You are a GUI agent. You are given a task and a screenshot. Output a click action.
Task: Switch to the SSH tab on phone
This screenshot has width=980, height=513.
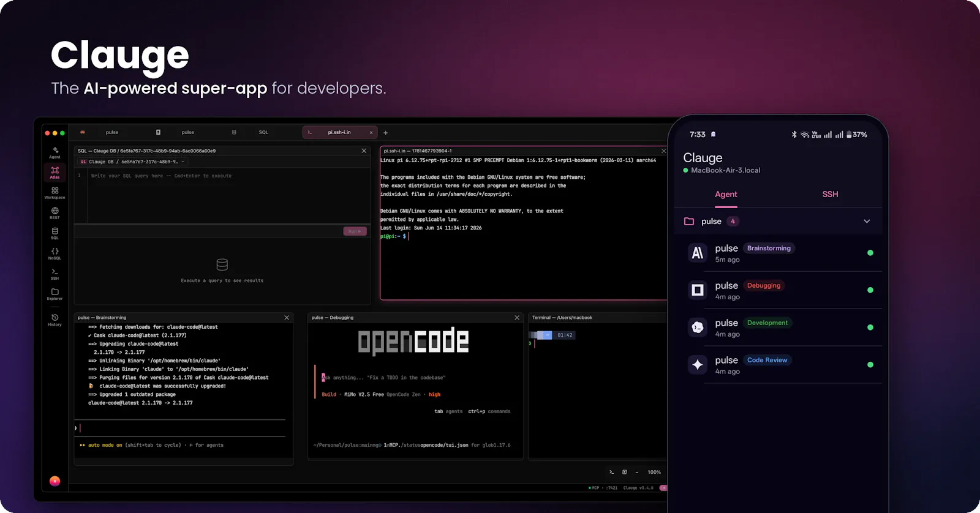pyautogui.click(x=830, y=194)
